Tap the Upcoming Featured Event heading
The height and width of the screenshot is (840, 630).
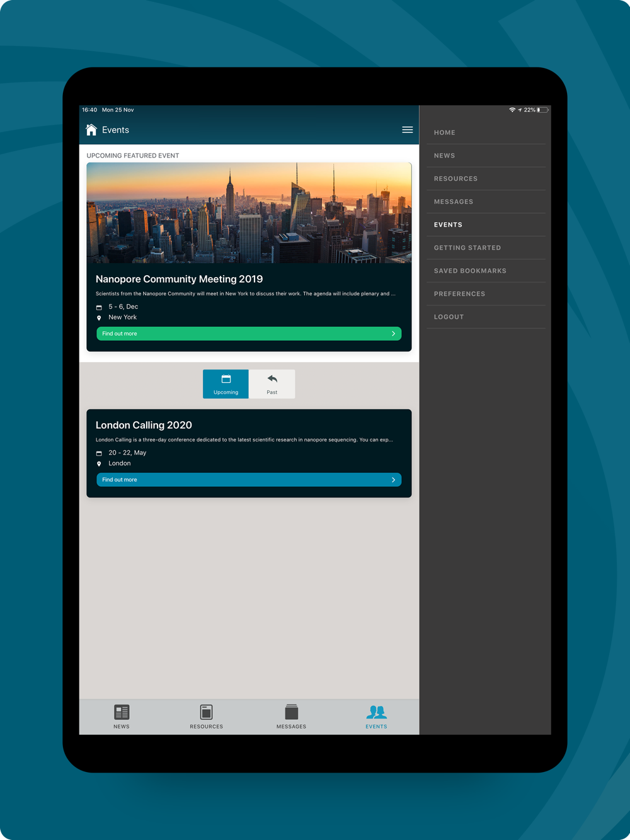[133, 156]
